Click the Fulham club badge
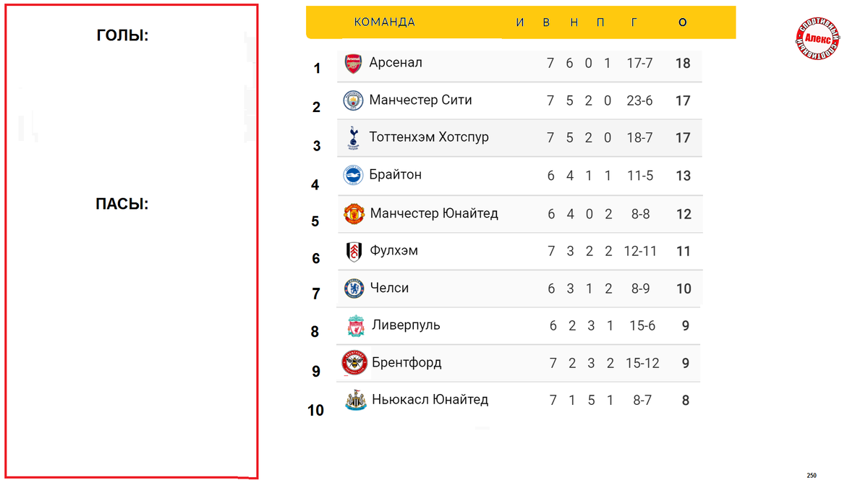The width and height of the screenshot is (868, 488). (x=354, y=251)
